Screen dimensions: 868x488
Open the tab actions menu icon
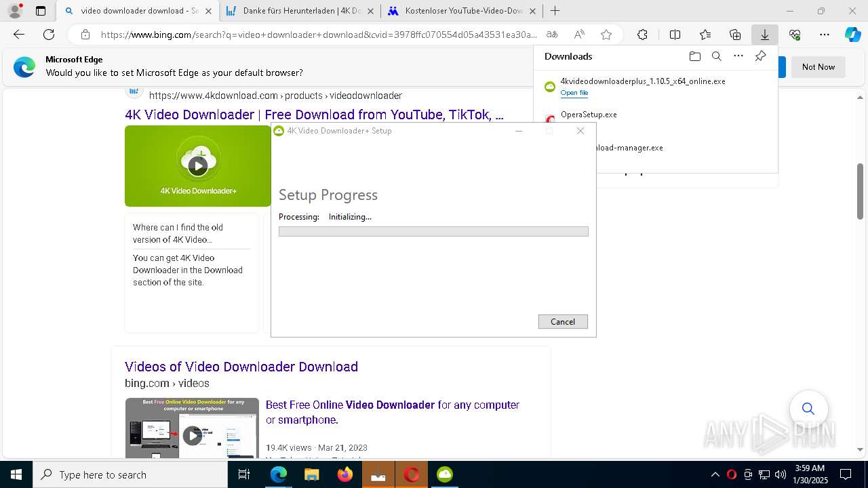(41, 11)
